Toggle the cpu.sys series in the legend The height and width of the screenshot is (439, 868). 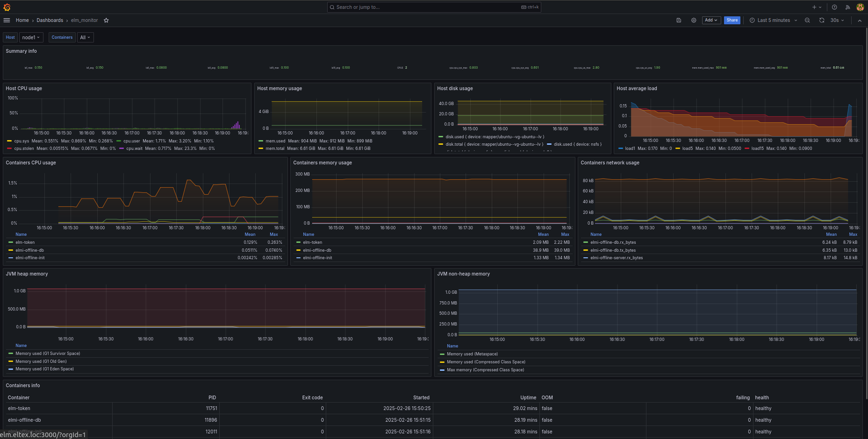pyautogui.click(x=22, y=141)
